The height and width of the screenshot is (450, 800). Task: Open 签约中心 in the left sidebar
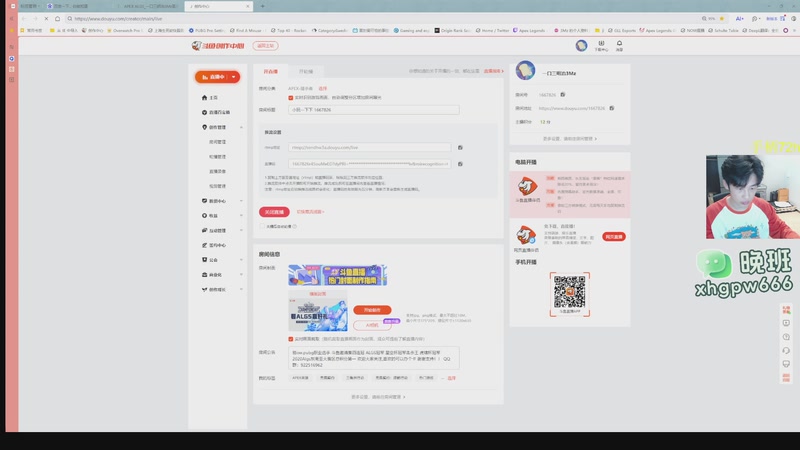[214, 245]
